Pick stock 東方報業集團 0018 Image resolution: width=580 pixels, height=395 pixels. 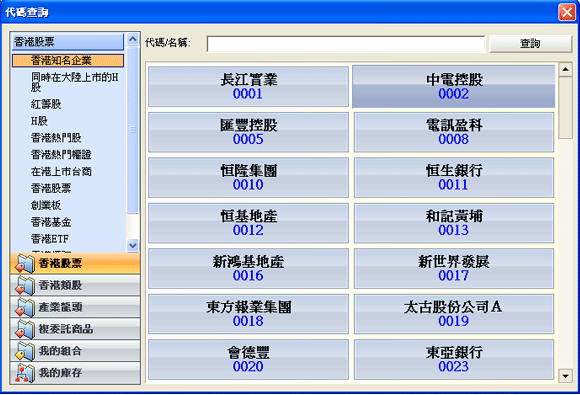coord(248,314)
